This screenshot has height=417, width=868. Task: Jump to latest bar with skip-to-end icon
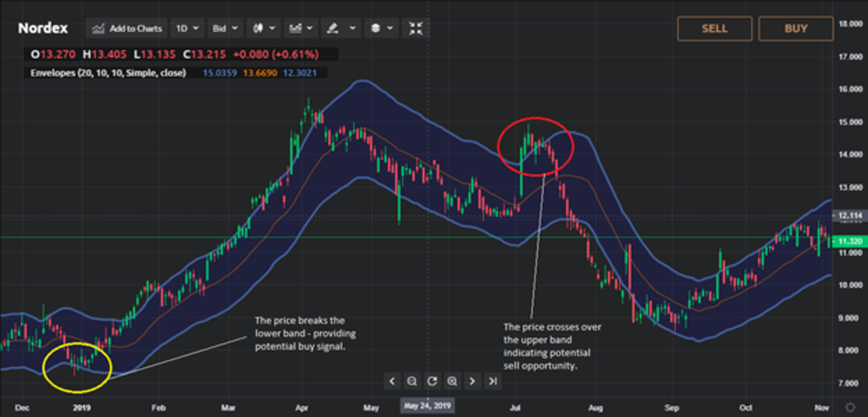click(492, 381)
